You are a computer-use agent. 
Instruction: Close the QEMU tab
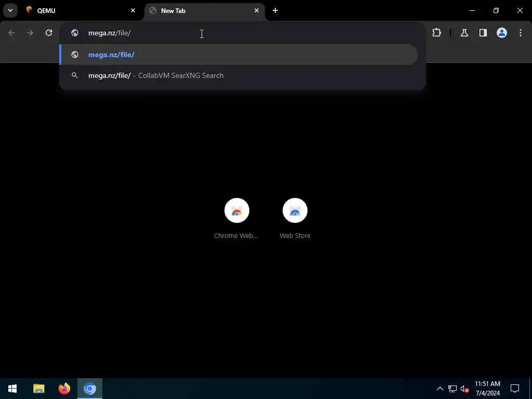(x=133, y=10)
